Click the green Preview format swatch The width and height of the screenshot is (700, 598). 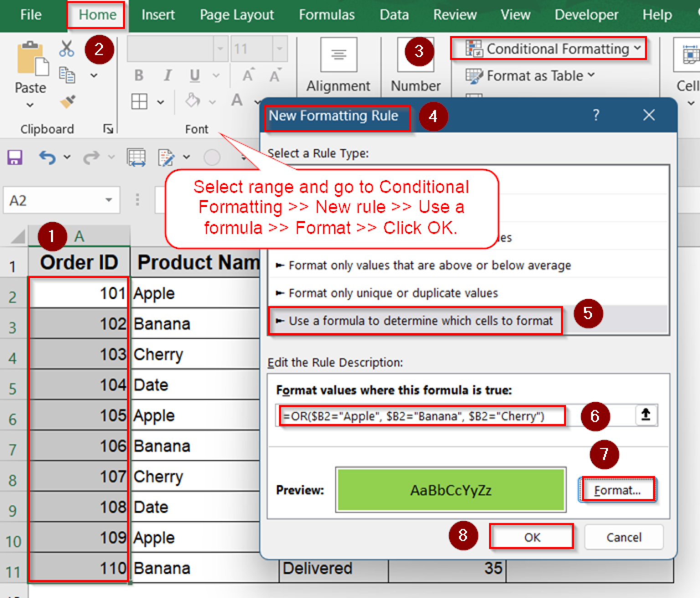coord(450,490)
